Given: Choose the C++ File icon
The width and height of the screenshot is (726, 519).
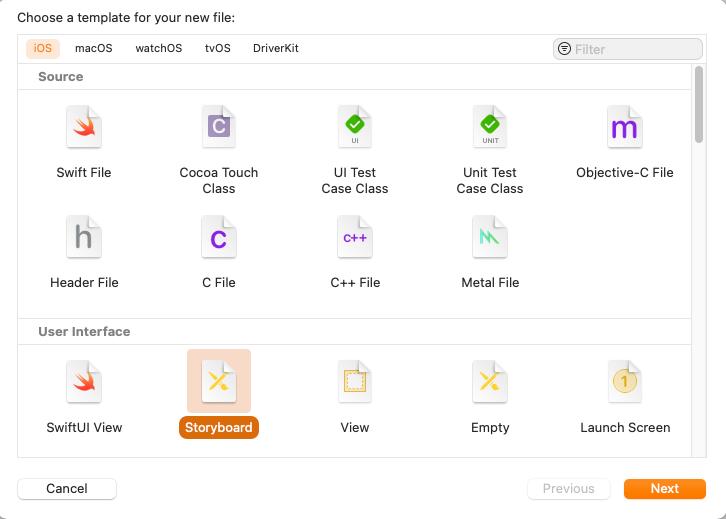Looking at the screenshot, I should click(x=355, y=237).
